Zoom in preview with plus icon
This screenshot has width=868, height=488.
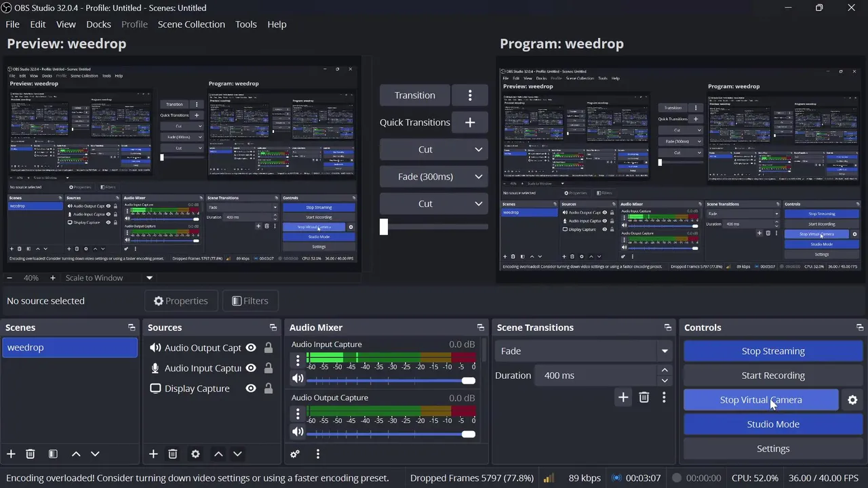tap(52, 278)
